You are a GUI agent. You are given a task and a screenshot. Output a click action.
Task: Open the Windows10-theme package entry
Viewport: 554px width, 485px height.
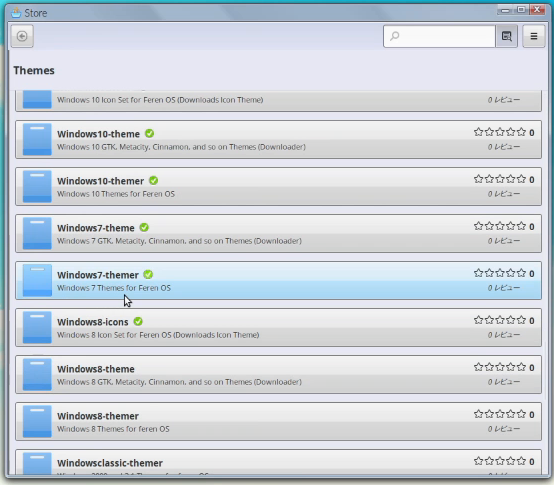(x=278, y=140)
